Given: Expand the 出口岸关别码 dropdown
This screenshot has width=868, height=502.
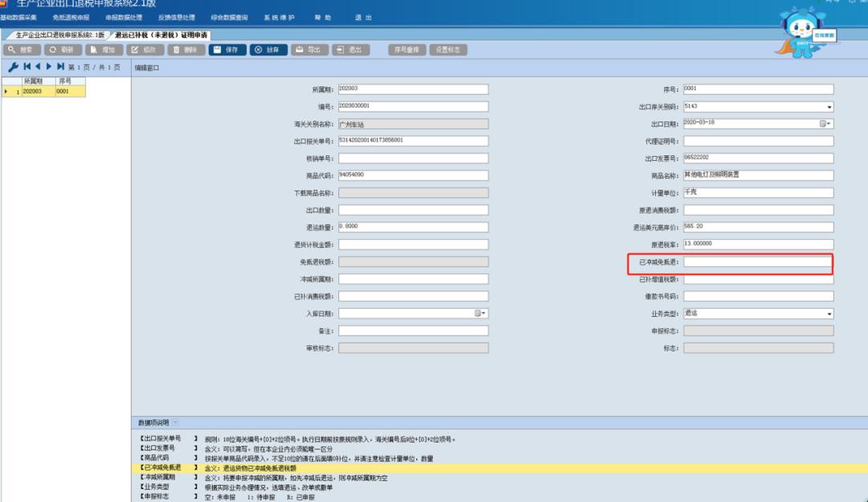Looking at the screenshot, I should coord(829,107).
